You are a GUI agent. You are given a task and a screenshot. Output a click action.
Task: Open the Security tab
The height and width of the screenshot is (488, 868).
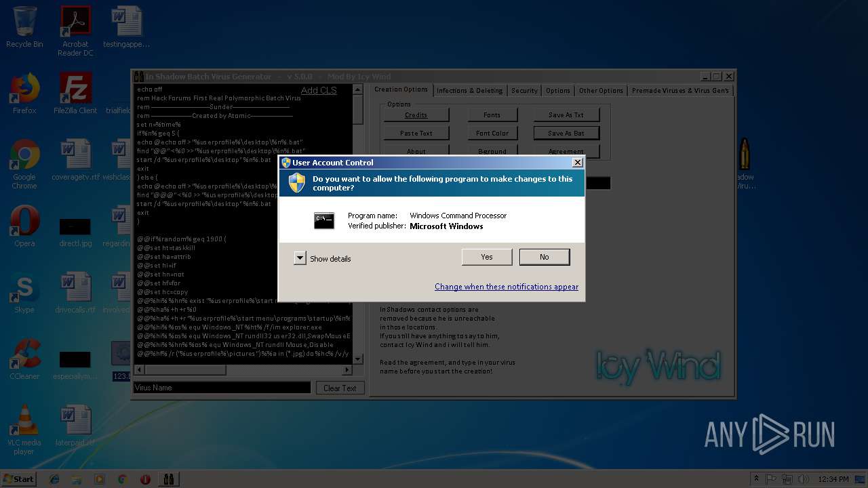pyautogui.click(x=524, y=90)
